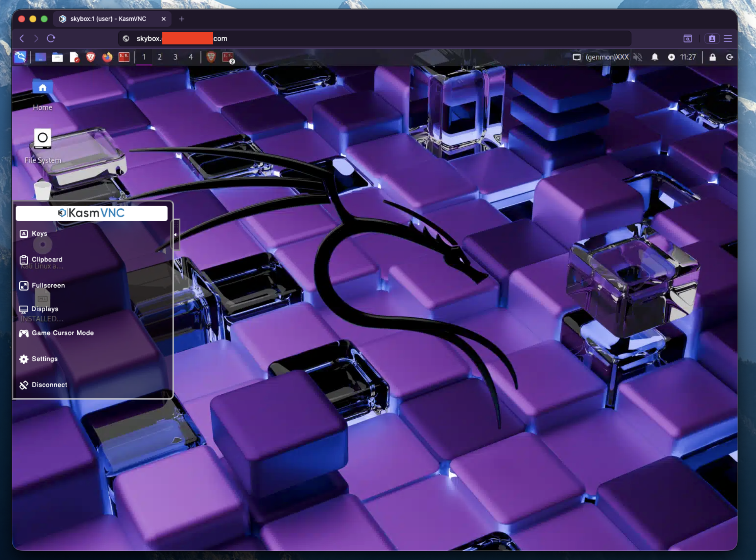The height and width of the screenshot is (560, 756).
Task: Open the Kali applications menu
Action: 20,57
